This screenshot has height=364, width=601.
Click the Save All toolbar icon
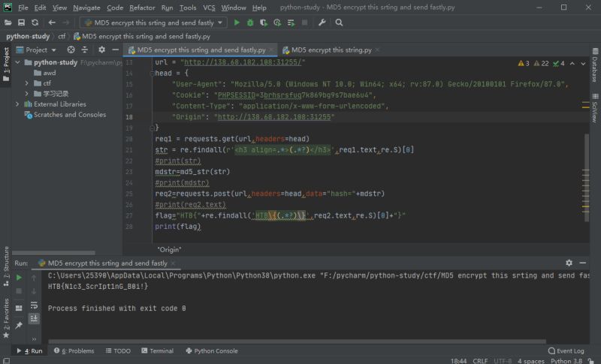(x=22, y=23)
